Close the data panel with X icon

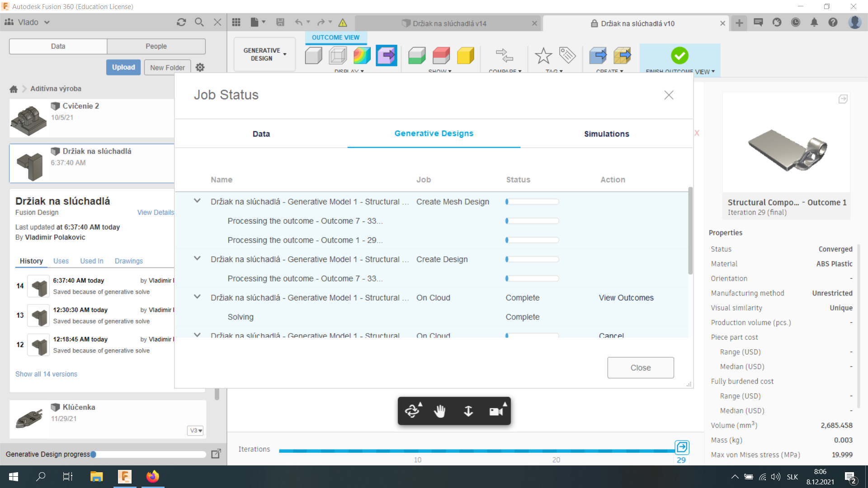click(x=217, y=22)
